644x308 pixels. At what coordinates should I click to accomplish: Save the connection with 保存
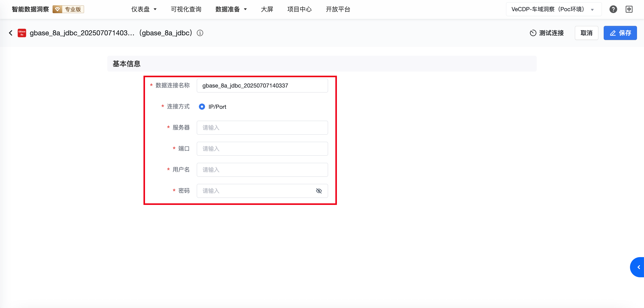(x=620, y=33)
